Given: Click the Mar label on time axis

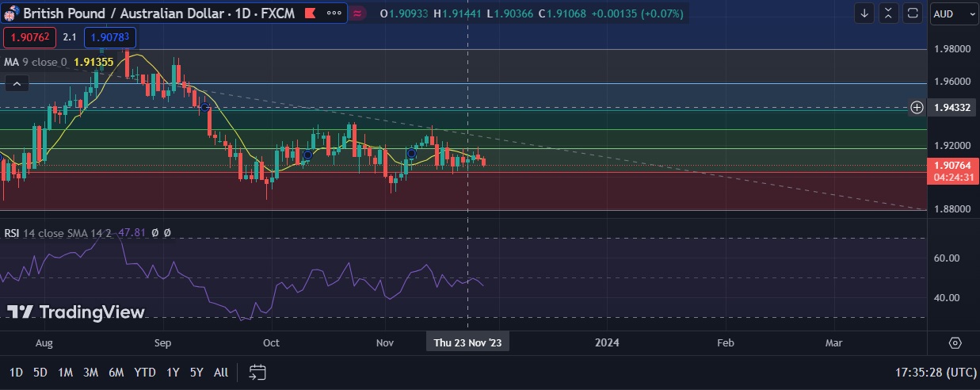Looking at the screenshot, I should click(x=833, y=343).
